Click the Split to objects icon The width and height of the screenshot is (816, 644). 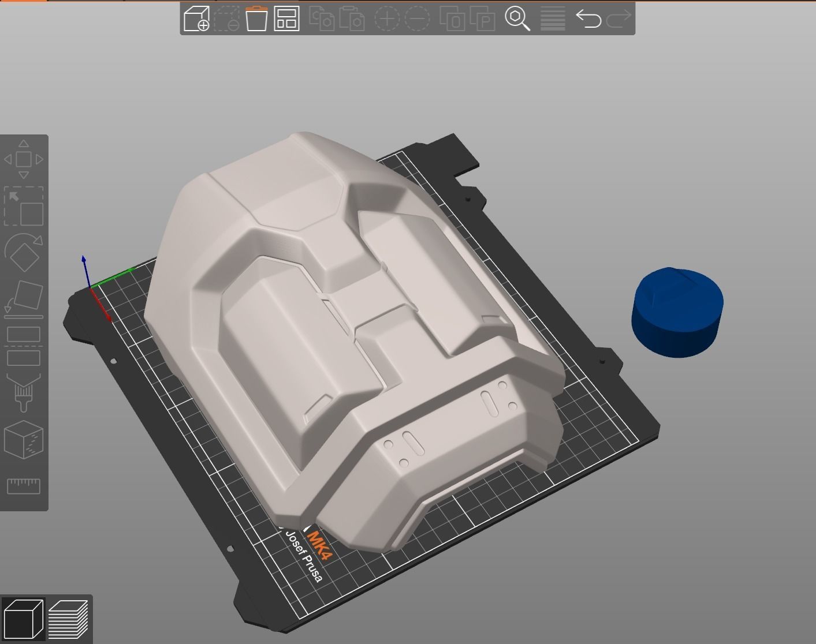pyautogui.click(x=452, y=18)
